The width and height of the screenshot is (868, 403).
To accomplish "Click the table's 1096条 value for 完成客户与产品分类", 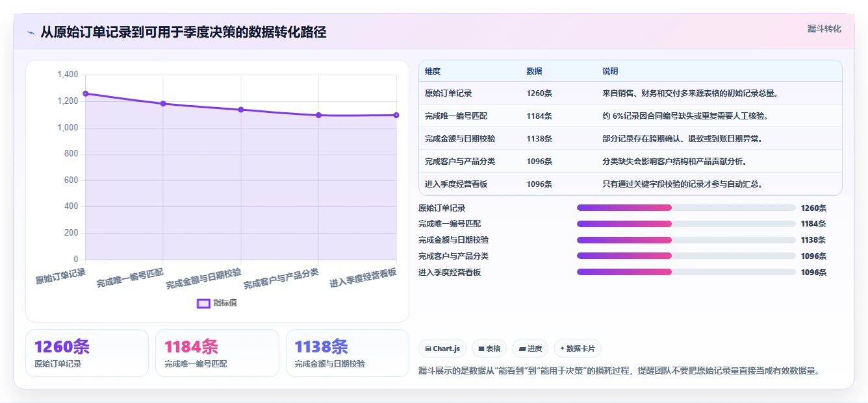I will pos(539,162).
